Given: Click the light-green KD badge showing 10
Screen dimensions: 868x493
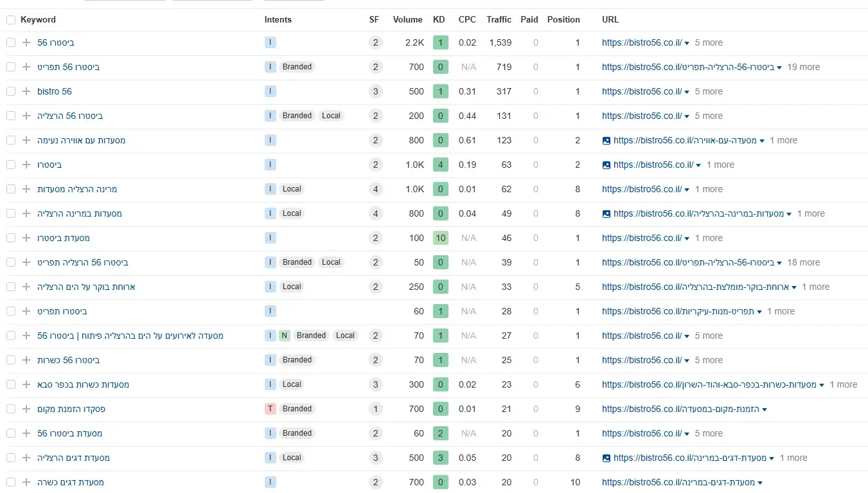Looking at the screenshot, I should (x=440, y=238).
